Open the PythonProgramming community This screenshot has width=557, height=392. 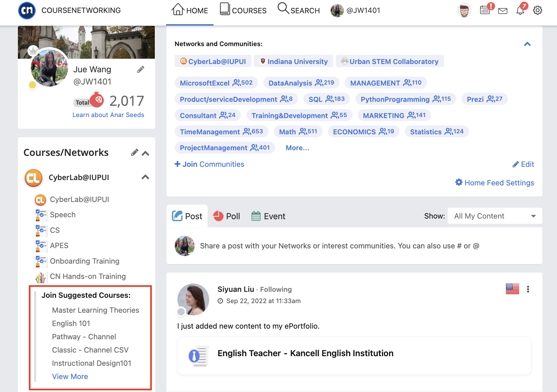pyautogui.click(x=406, y=99)
